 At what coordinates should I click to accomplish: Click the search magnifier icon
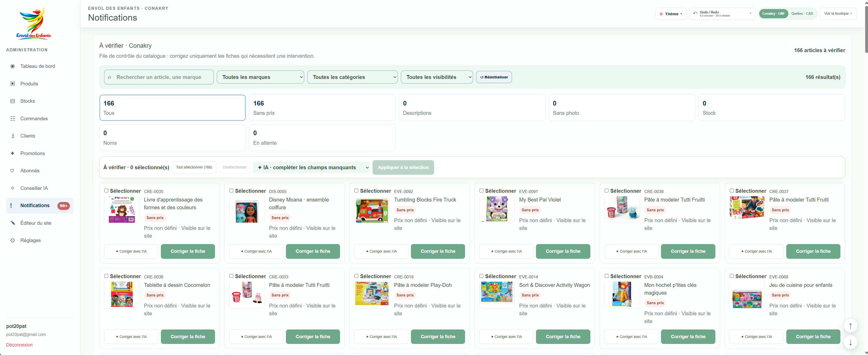[x=110, y=77]
